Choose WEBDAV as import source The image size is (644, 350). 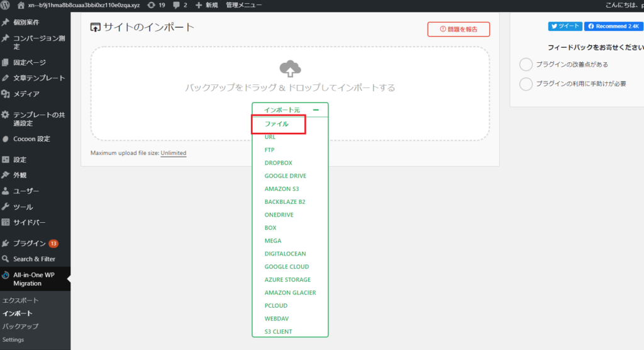[277, 319]
